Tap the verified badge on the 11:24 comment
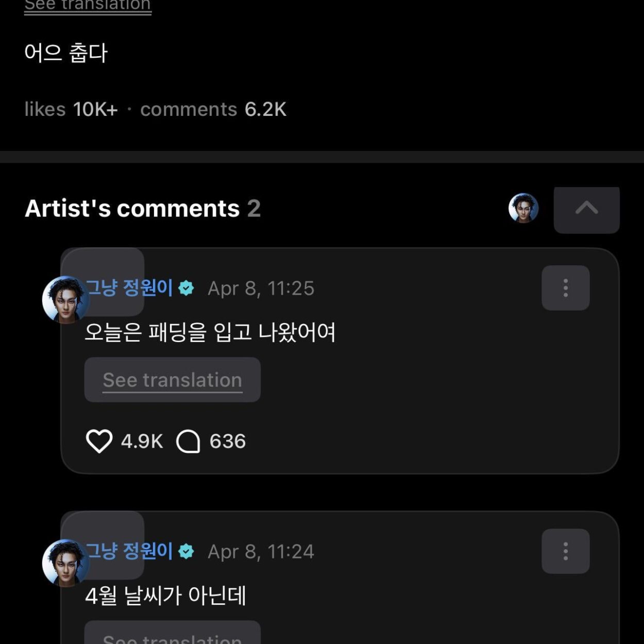The image size is (644, 644). tap(186, 551)
